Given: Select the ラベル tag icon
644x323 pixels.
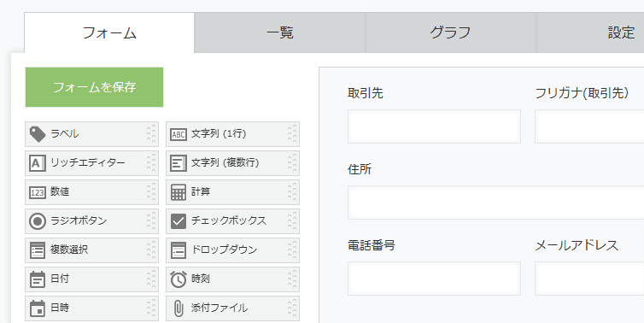Looking at the screenshot, I should (x=38, y=134).
